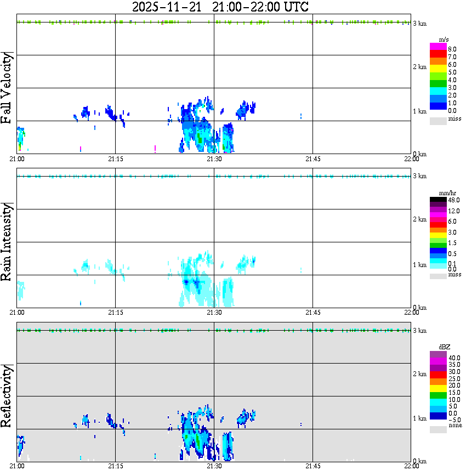Click the grey 'none' reflectivity legend swatch

coord(438,429)
